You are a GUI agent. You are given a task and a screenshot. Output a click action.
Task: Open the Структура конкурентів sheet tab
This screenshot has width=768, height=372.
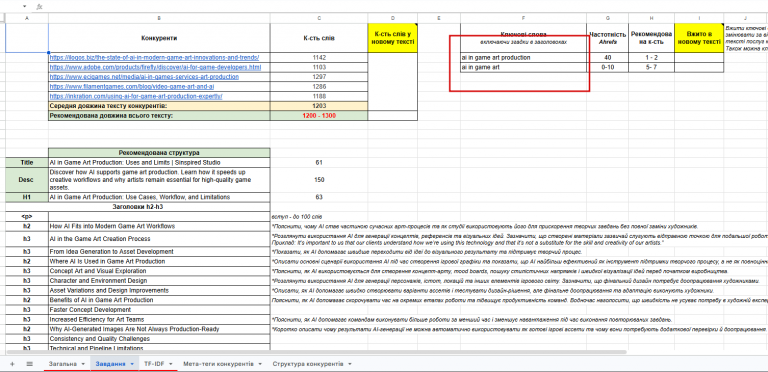pos(309,364)
